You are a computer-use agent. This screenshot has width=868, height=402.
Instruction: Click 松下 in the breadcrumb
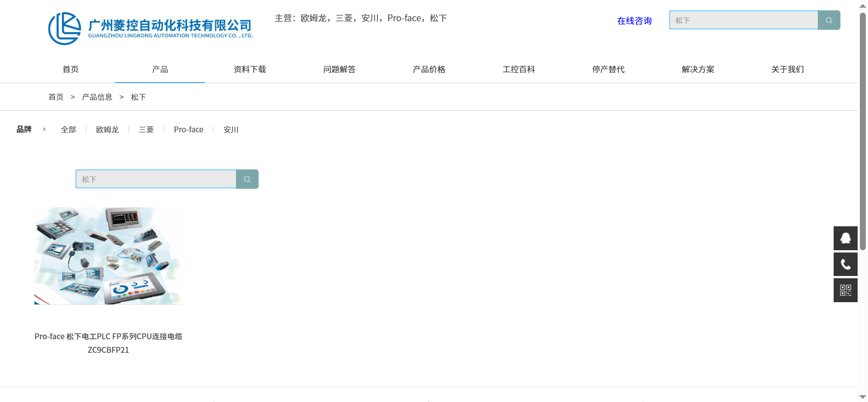click(x=138, y=97)
